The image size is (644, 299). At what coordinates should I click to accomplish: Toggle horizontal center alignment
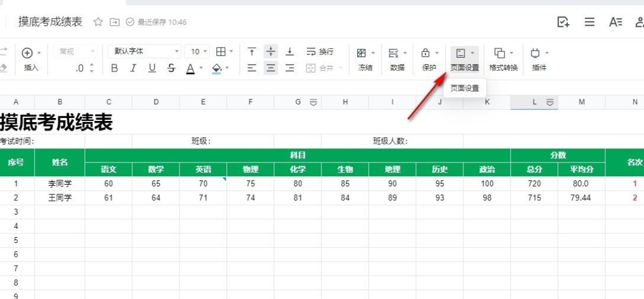(x=271, y=68)
